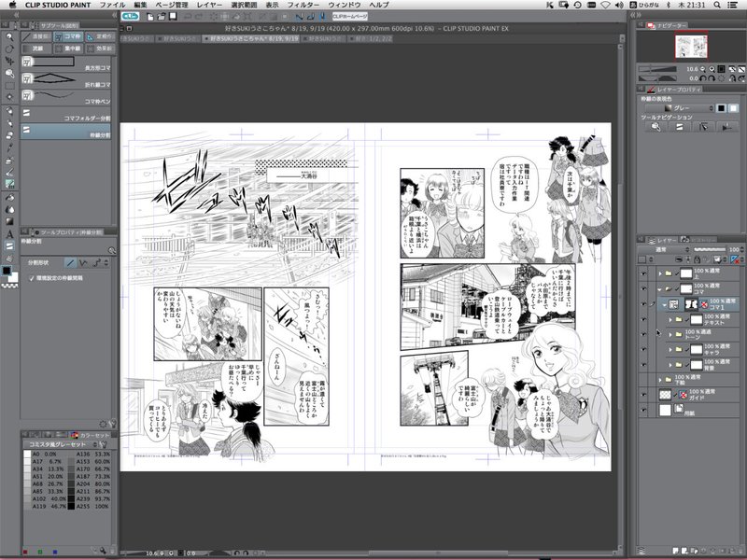Open the フィルター menu
Screen dimensions: 747x560
pyautogui.click(x=303, y=5)
